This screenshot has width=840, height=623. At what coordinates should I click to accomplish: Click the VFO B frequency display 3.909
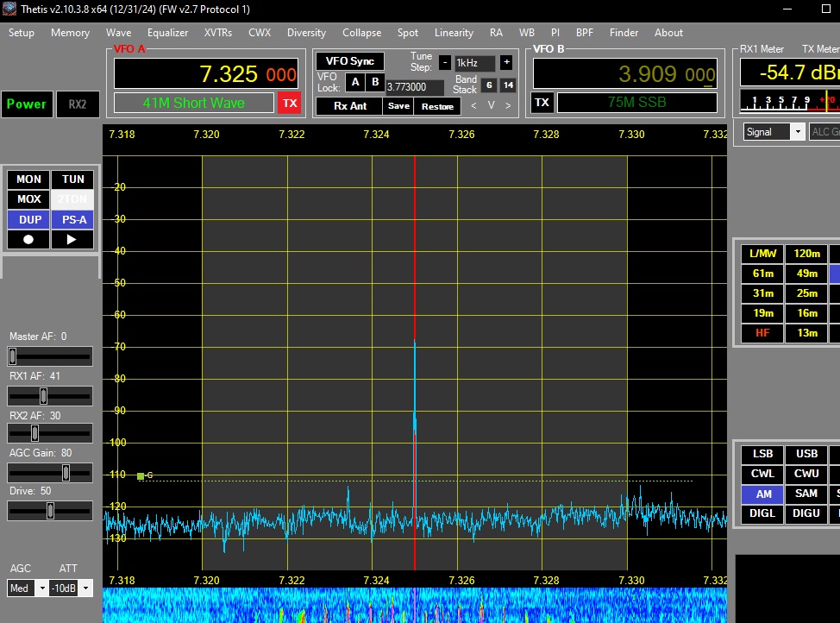click(x=624, y=73)
